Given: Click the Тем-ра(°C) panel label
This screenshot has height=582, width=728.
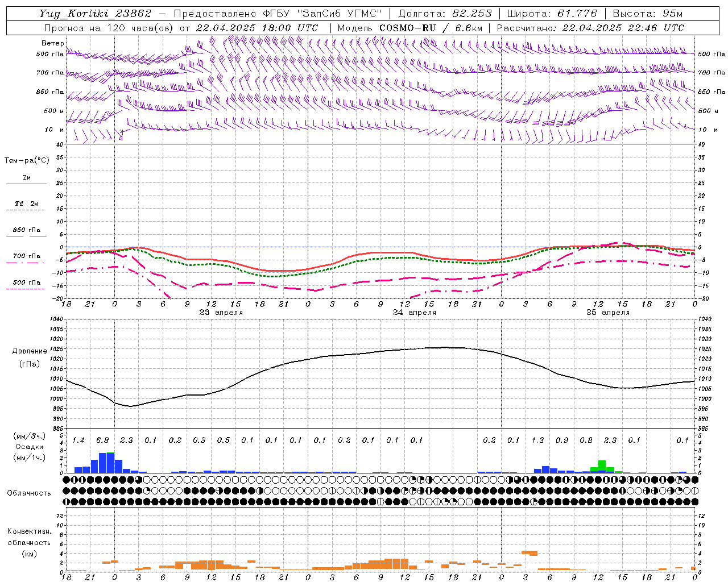Looking at the screenshot, I should coord(27,161).
